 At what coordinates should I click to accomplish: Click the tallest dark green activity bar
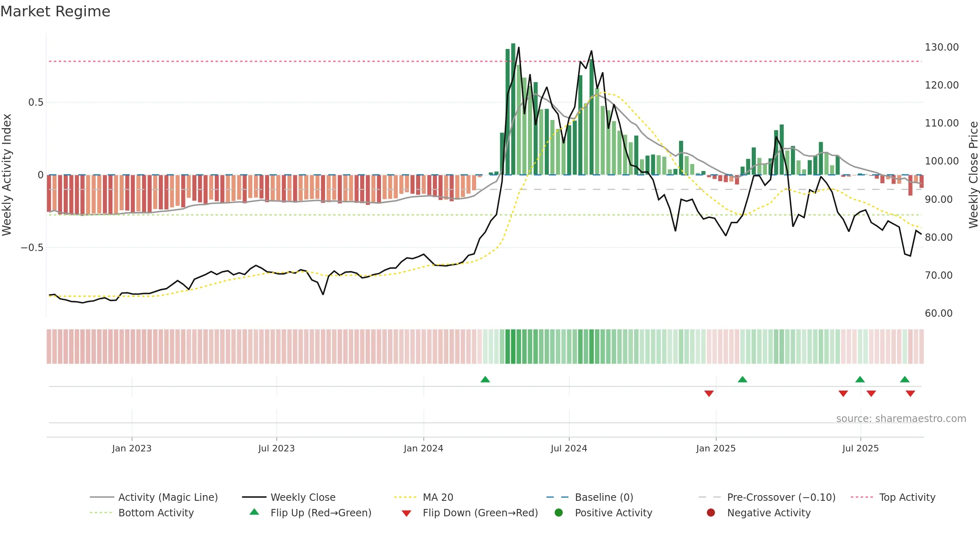(513, 109)
